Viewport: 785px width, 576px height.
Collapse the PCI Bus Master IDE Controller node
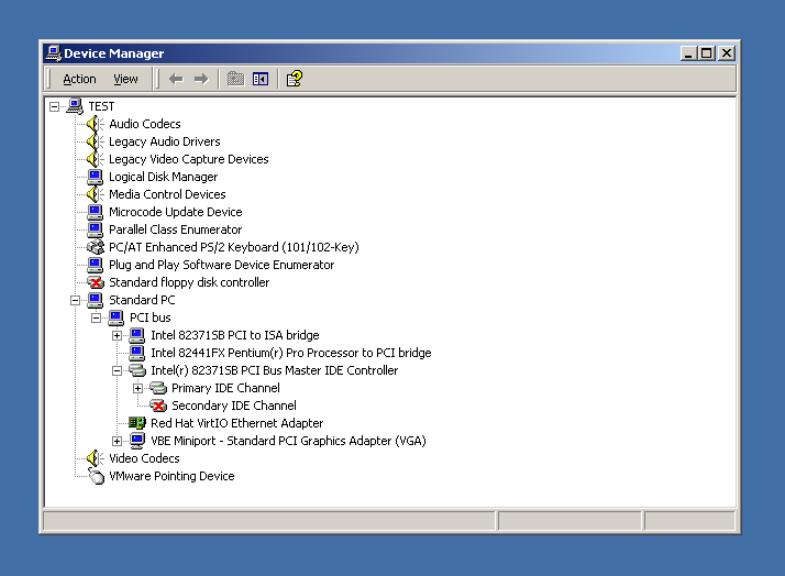pyautogui.click(x=117, y=371)
